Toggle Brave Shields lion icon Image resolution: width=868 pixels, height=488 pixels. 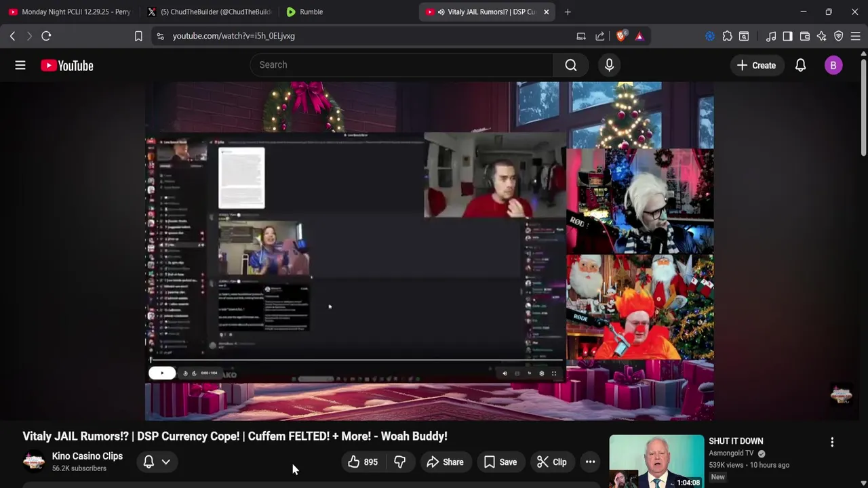coord(620,36)
